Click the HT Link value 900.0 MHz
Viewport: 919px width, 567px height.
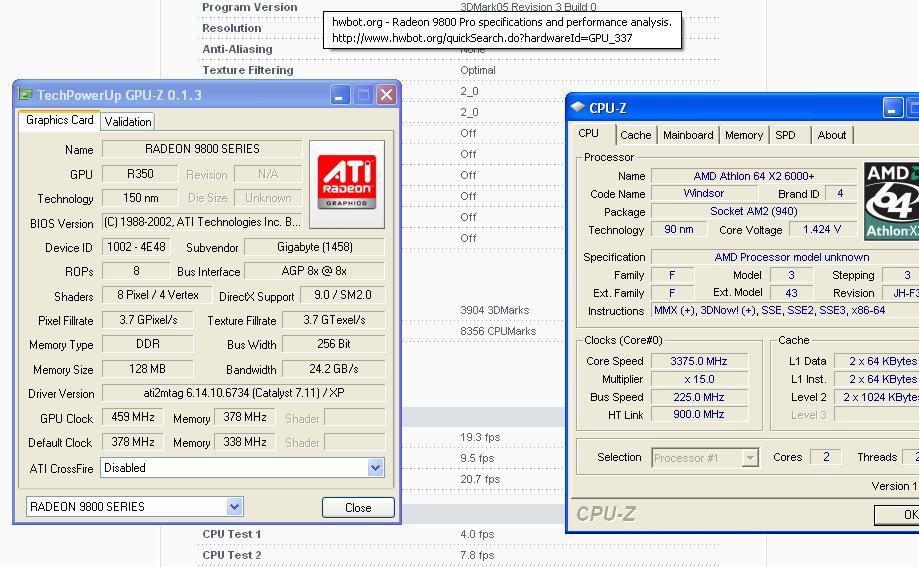699,414
